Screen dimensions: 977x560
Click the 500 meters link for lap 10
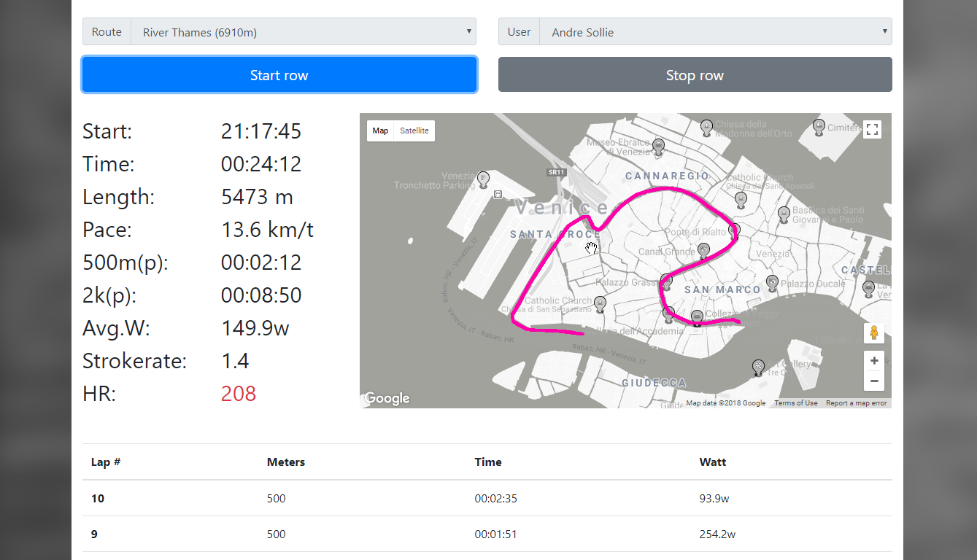(276, 498)
